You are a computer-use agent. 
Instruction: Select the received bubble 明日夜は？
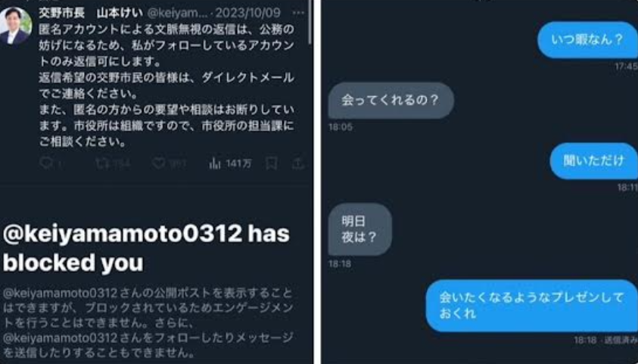point(360,229)
